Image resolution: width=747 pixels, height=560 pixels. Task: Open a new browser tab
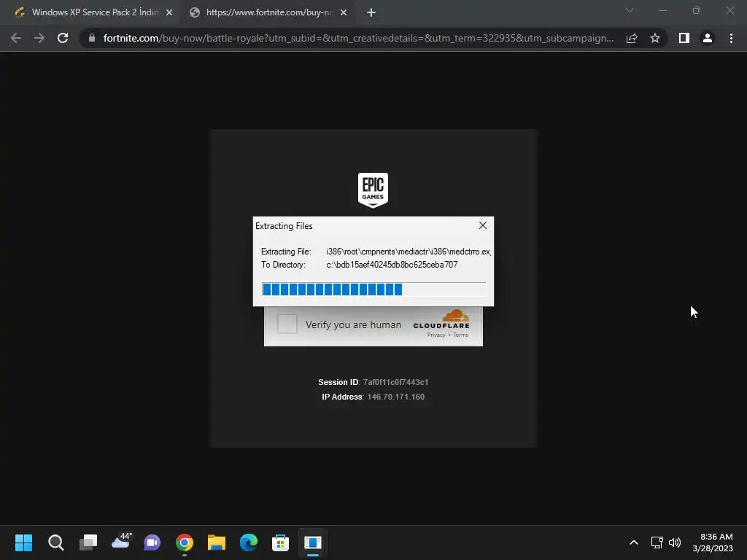(371, 12)
